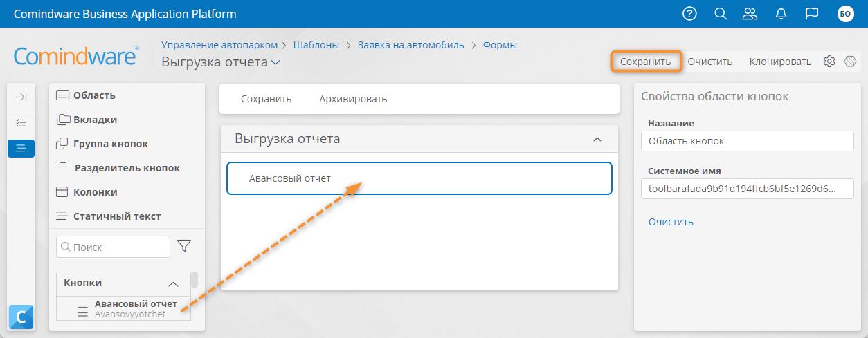Go to Формы breadcrumb
Image resolution: width=868 pixels, height=338 pixels.
tap(500, 45)
